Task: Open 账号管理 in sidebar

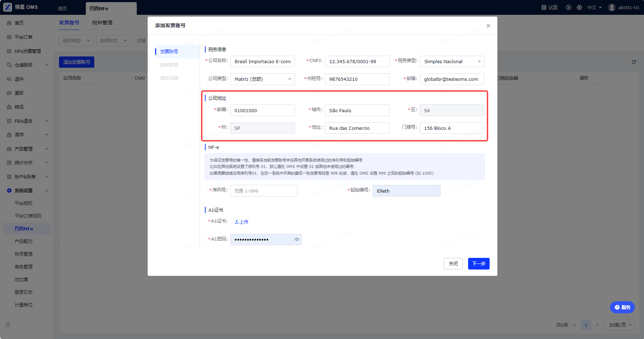Action: click(x=24, y=254)
